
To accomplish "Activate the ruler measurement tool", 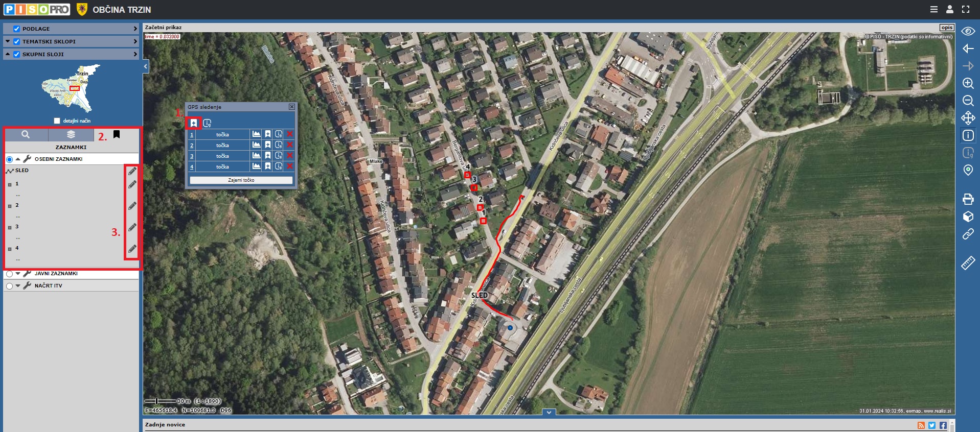I will pyautogui.click(x=968, y=263).
